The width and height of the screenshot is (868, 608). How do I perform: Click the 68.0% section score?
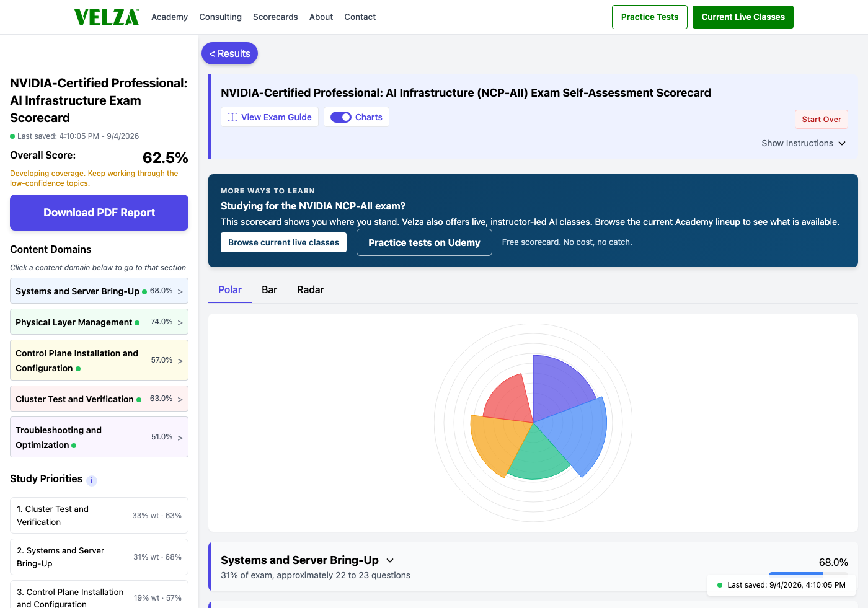click(x=833, y=562)
